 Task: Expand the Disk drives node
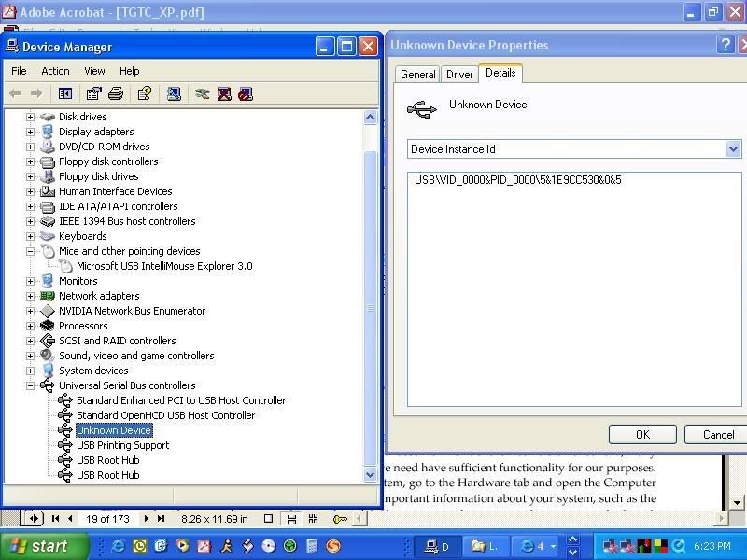(30, 117)
